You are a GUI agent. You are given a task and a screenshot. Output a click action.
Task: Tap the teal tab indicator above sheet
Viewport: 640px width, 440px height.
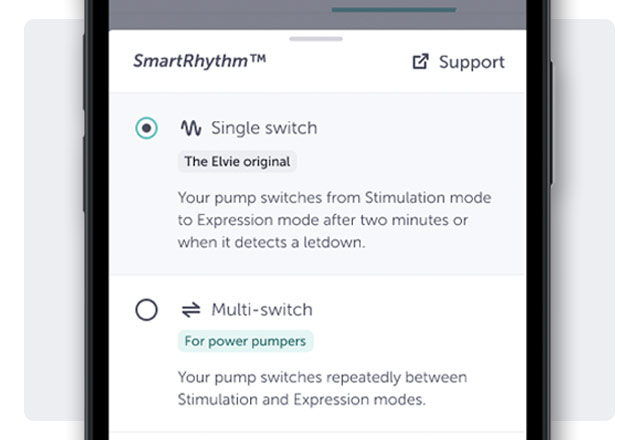click(x=394, y=9)
